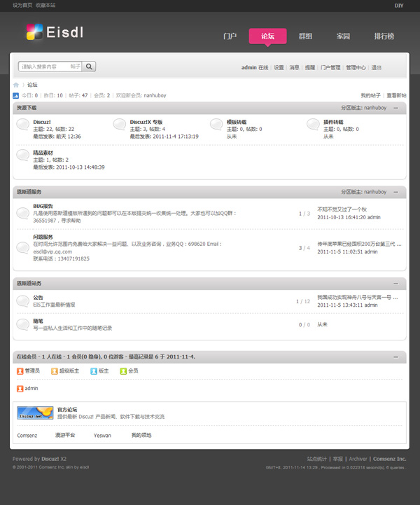
Task: Open the 门户 navigation tab
Action: point(230,36)
